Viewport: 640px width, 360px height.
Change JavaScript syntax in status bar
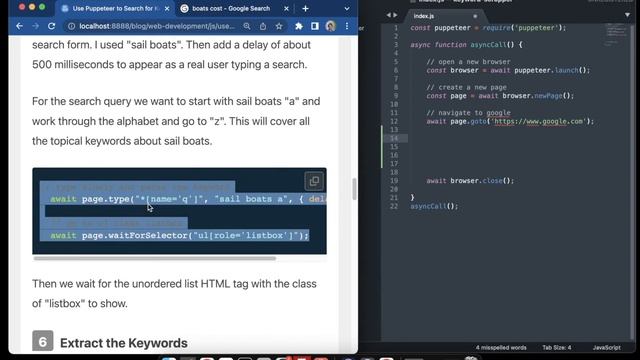607,348
